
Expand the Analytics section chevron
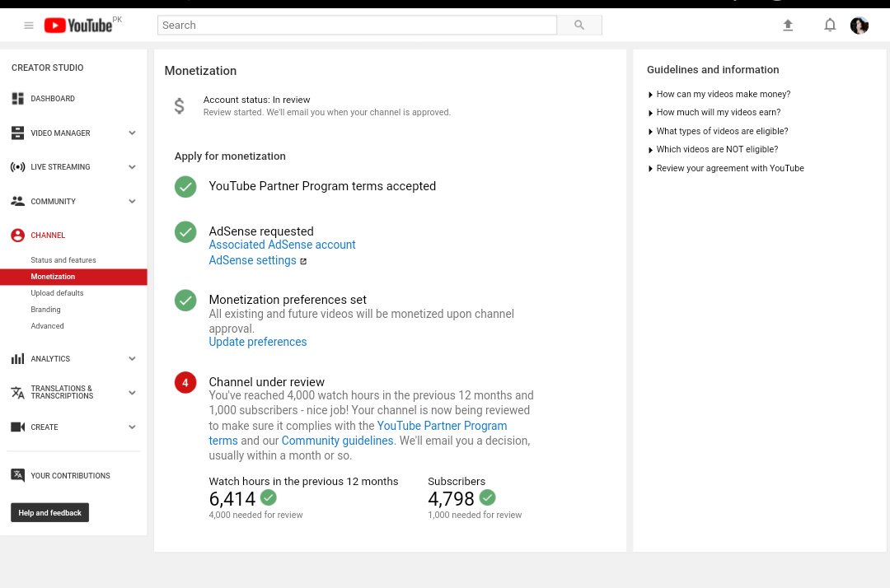point(132,358)
